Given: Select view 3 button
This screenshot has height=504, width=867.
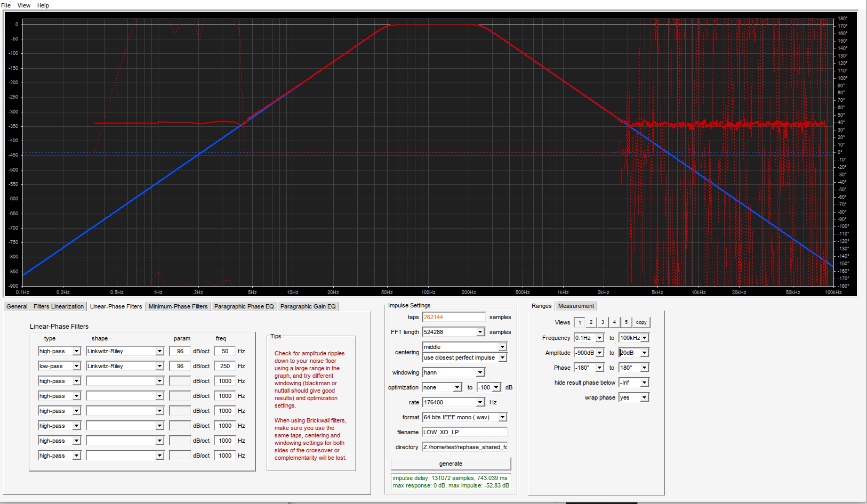Looking at the screenshot, I should click(x=603, y=322).
